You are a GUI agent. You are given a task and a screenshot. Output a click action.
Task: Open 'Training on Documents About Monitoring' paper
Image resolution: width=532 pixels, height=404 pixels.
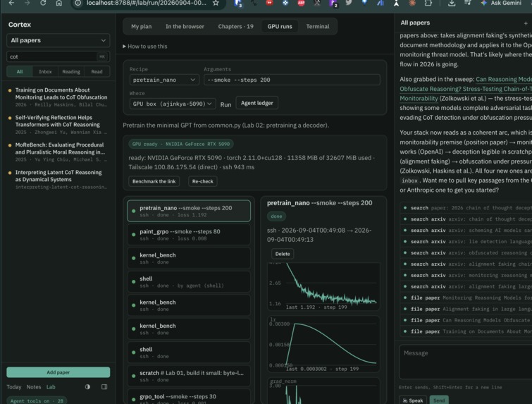(x=58, y=97)
